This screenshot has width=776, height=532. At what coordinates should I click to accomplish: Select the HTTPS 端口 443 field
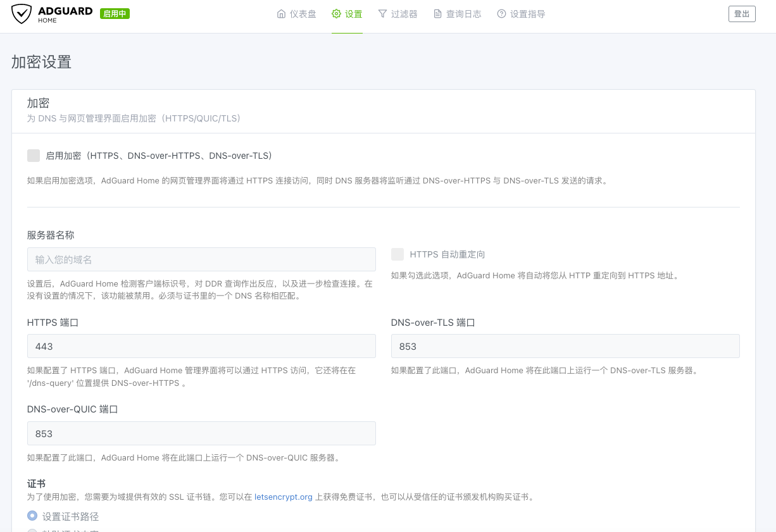tap(201, 346)
